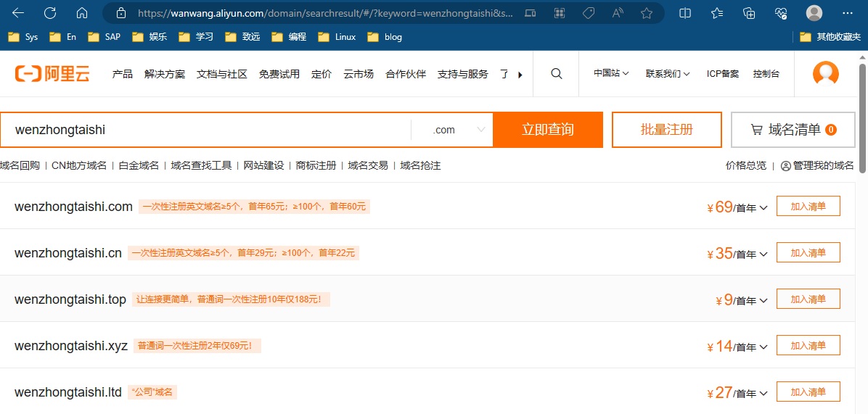Viewport: 868px width, 414px height.
Task: Open the 文档与社区 menu
Action: pos(222,73)
